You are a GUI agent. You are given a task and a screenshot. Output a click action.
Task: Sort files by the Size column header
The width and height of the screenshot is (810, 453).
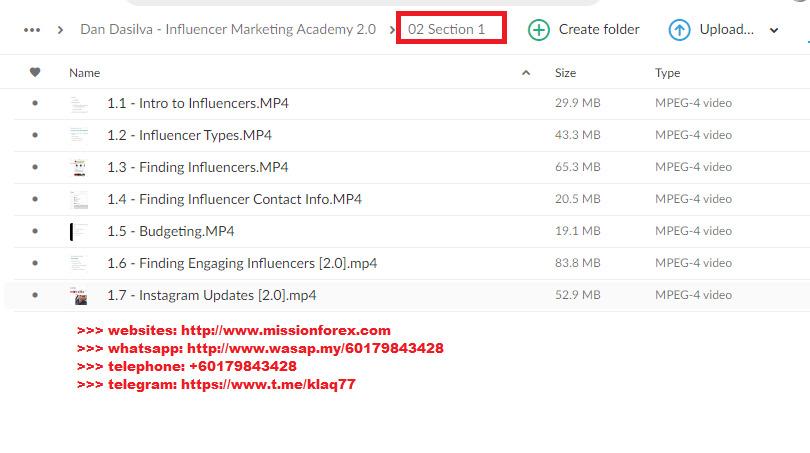565,72
